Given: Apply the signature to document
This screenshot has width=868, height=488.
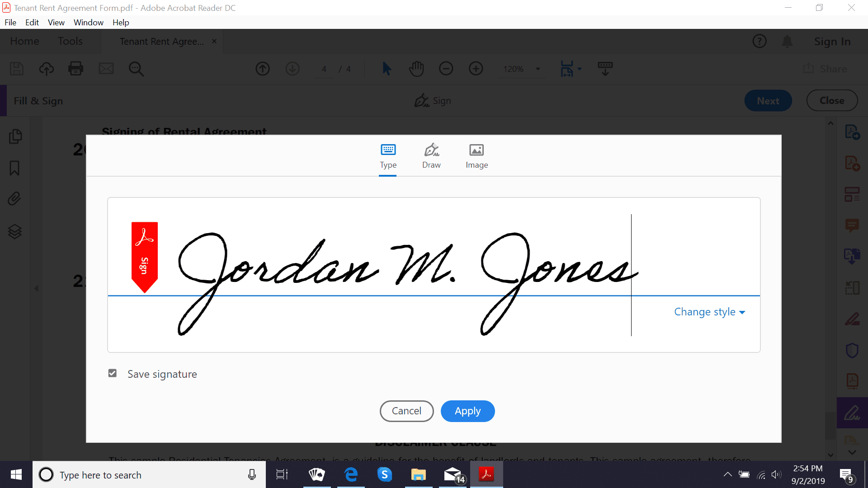Looking at the screenshot, I should (467, 411).
